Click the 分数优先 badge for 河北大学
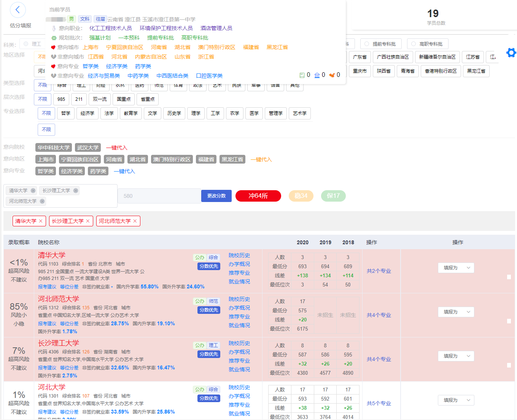 (x=209, y=398)
